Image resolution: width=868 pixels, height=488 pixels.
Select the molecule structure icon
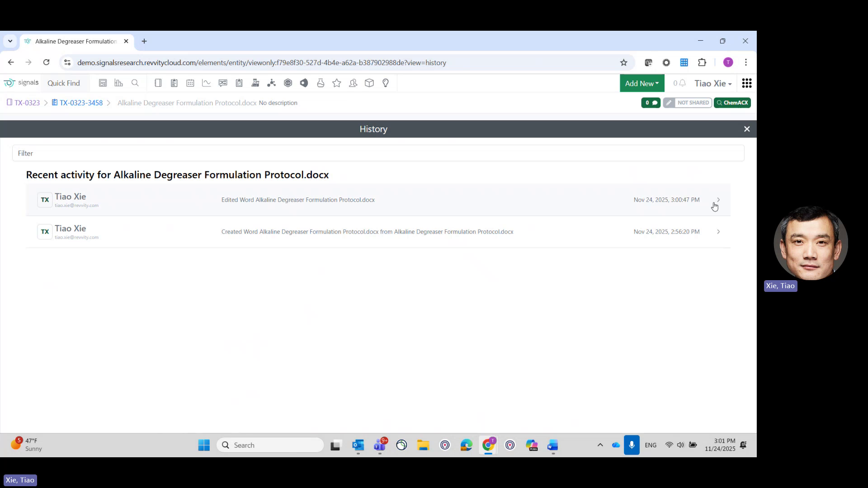tap(272, 83)
